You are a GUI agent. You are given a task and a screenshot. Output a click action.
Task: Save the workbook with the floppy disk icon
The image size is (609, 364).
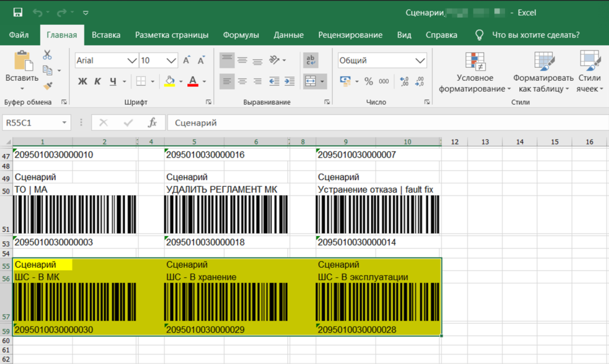tap(17, 12)
